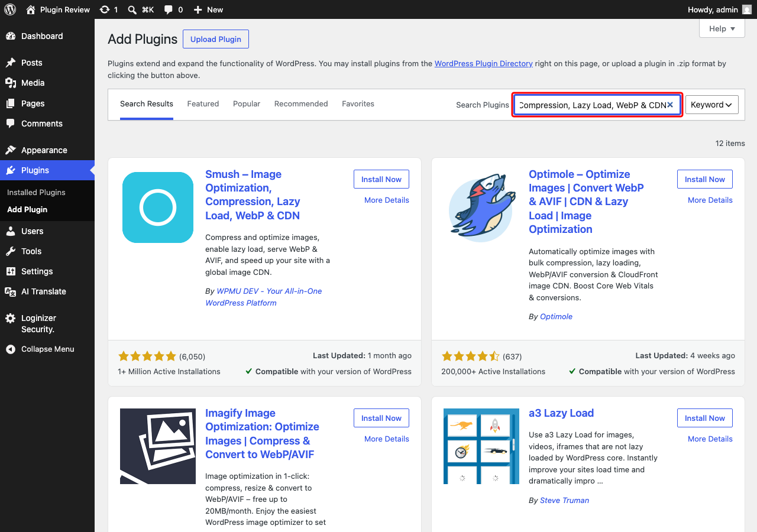Click the Settings sliders icon
This screenshot has width=757, height=532.
(11, 271)
